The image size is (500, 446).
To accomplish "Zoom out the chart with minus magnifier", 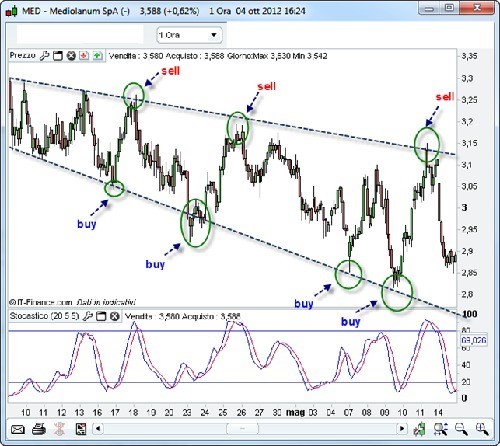I will tap(461, 429).
